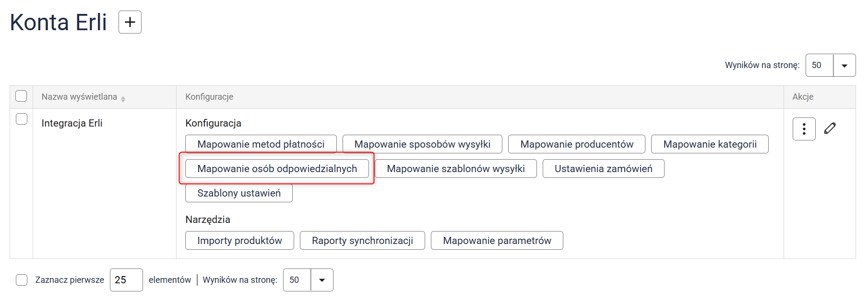
Task: Click the pencil edit icon for Integracja Erli
Action: [x=830, y=128]
